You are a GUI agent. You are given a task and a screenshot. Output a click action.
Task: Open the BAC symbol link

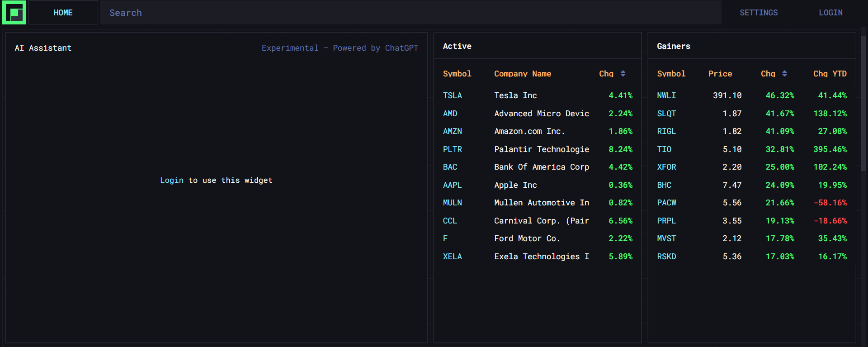(x=450, y=167)
